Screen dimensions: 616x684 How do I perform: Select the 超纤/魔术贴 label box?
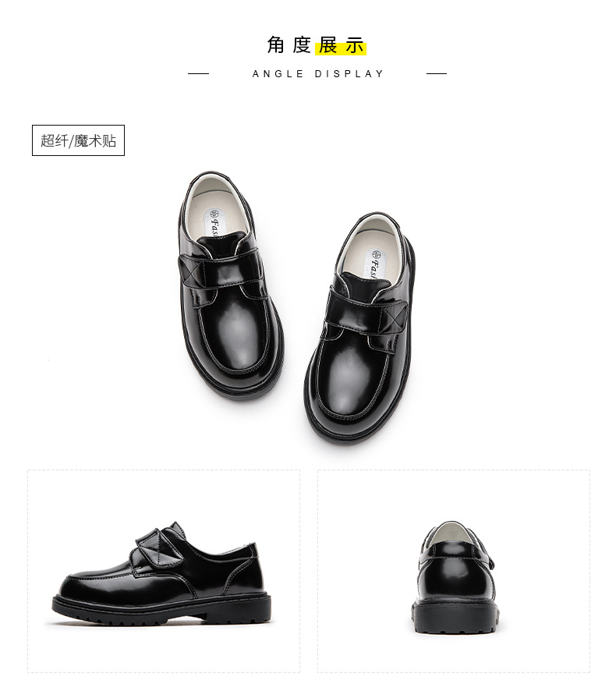(x=78, y=140)
